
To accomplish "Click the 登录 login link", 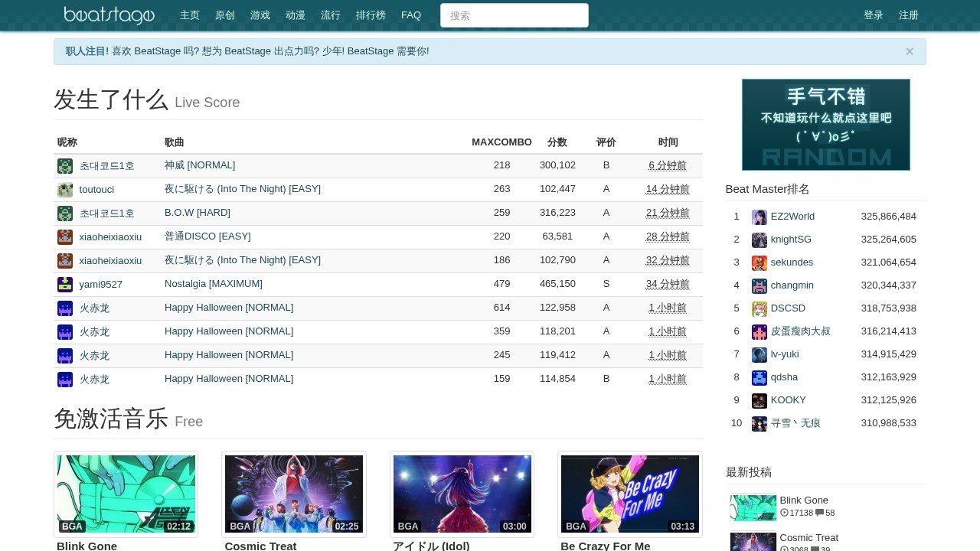I will point(874,15).
